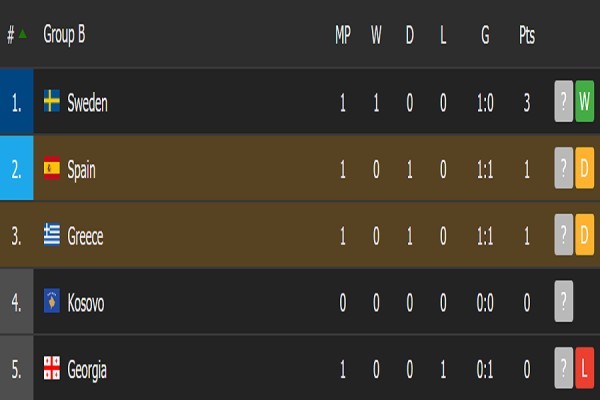Click Greece's orange D form badge
The height and width of the screenshot is (400, 600).
point(585,235)
